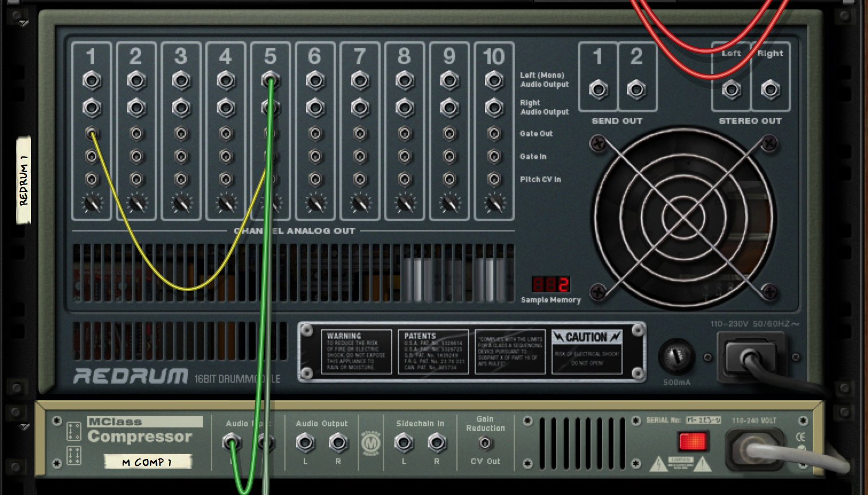Click channel 6 Left (Mono) audio output jack
Screen dimensions: 868x495
(x=315, y=80)
